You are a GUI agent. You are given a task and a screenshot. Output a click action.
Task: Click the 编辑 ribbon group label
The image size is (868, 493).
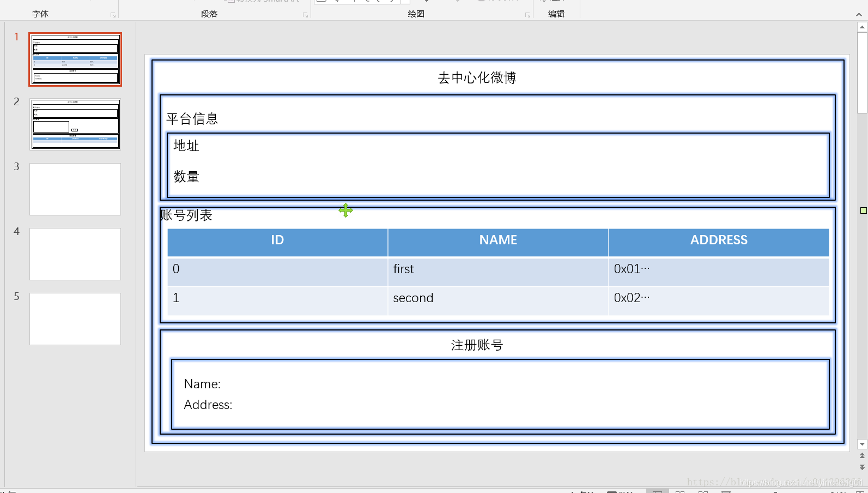[x=556, y=14]
